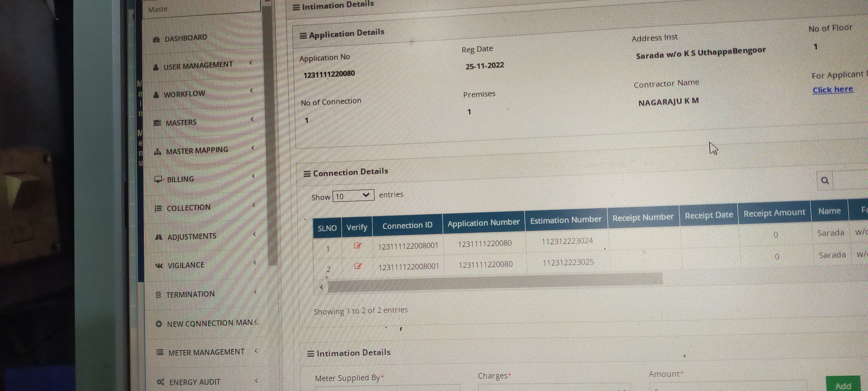Click the Master Mapping hierarchy icon
Image resolution: width=868 pixels, height=391 pixels.
tap(157, 152)
